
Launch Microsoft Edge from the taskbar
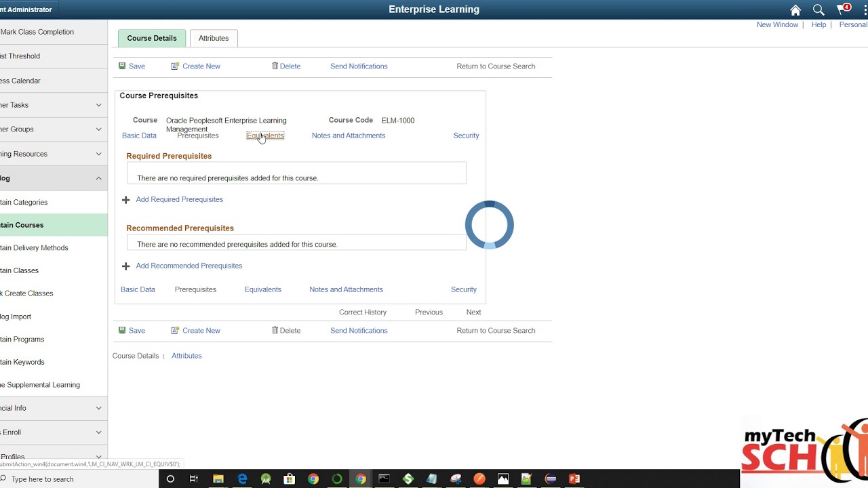click(x=242, y=479)
